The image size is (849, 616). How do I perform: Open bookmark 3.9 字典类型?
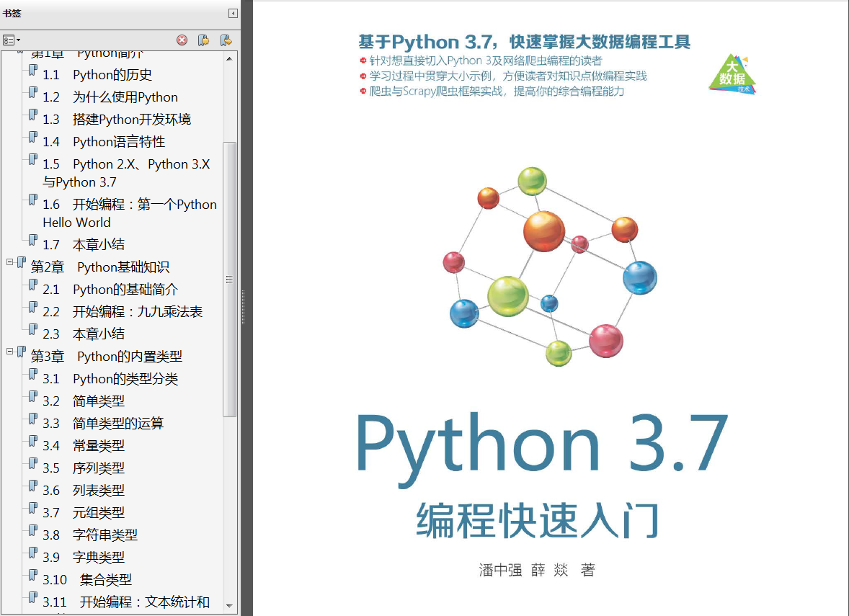(84, 557)
